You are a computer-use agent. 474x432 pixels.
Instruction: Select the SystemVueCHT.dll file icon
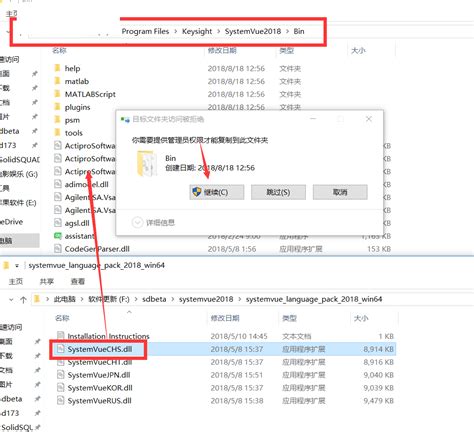click(x=60, y=362)
